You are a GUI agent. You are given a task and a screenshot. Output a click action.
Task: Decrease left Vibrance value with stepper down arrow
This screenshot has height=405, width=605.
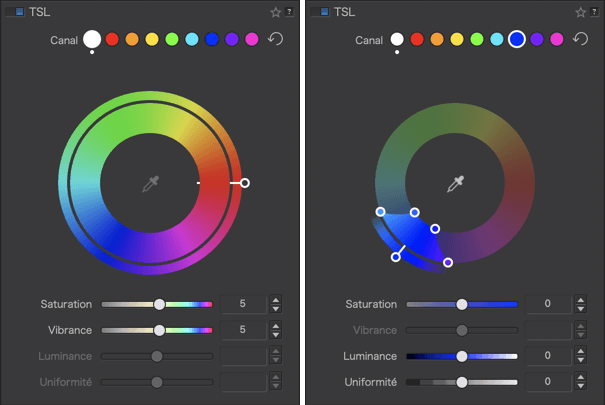276,335
